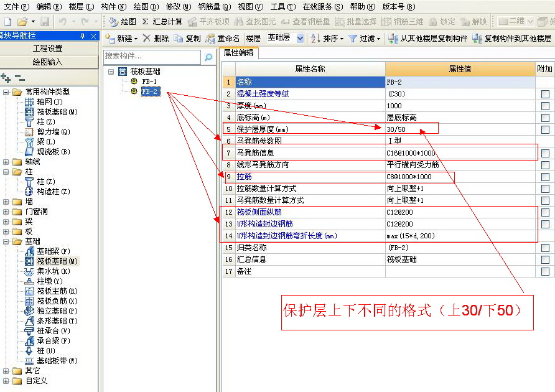The image size is (555, 392).
Task: Pin the module navigation panel
Action: click(83, 36)
